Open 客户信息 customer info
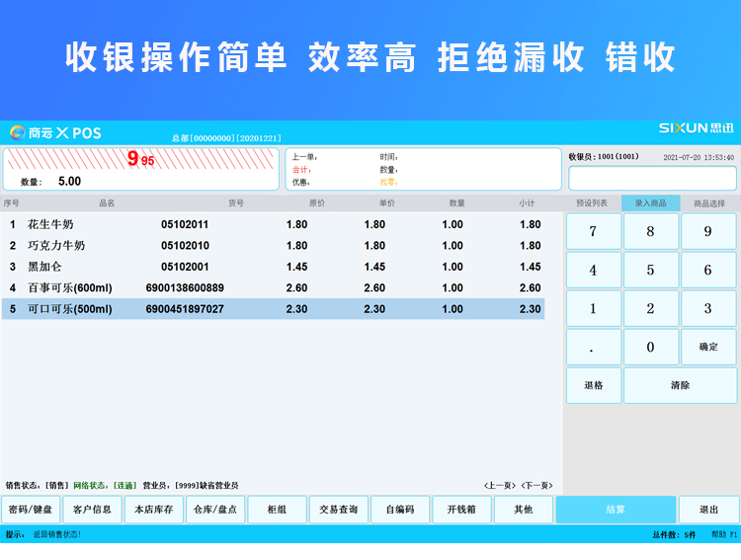741x560 pixels. (92, 510)
